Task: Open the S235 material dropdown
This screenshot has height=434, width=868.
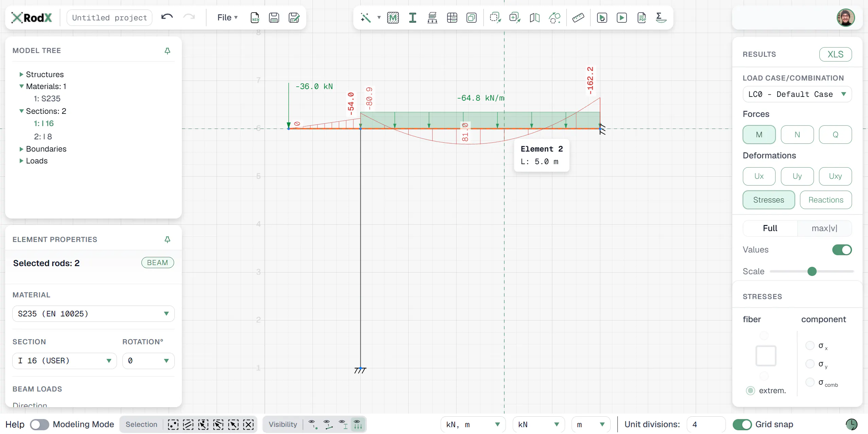Action: pyautogui.click(x=93, y=314)
